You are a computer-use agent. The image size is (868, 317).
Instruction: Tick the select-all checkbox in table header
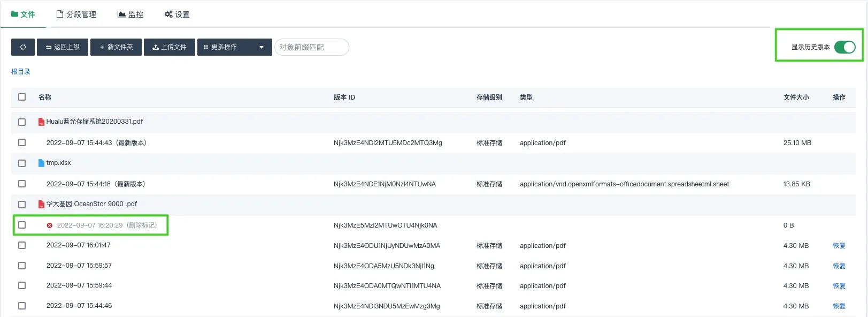pyautogui.click(x=22, y=97)
